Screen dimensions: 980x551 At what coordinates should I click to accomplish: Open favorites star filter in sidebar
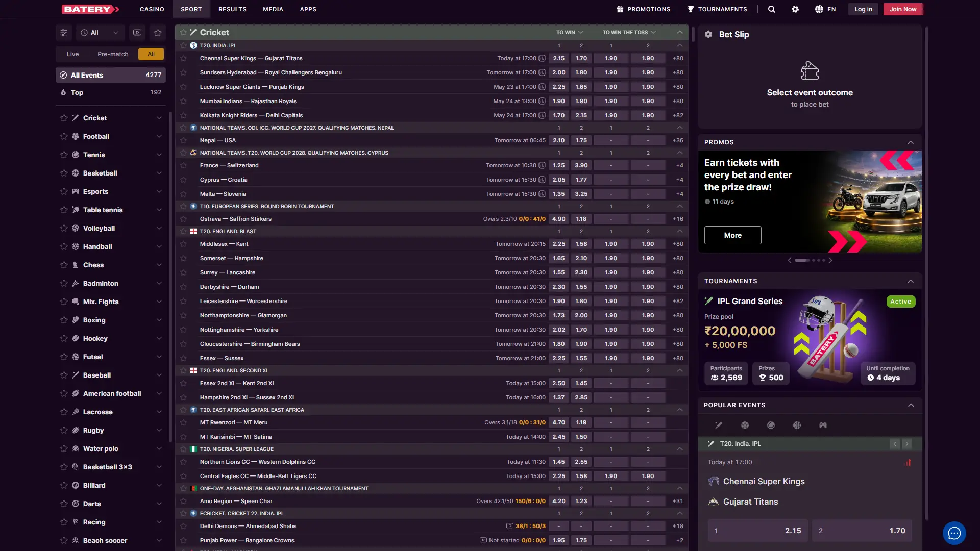click(x=158, y=33)
